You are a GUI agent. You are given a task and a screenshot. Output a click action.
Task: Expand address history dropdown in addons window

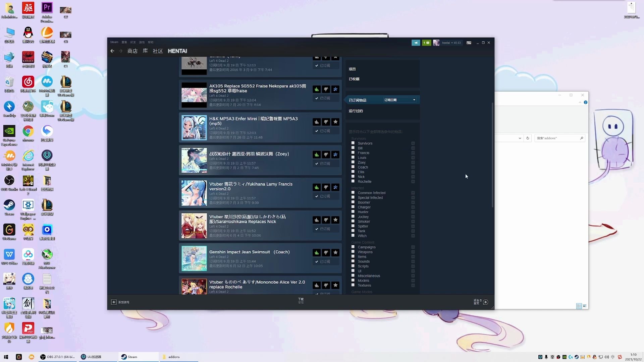coord(520,138)
